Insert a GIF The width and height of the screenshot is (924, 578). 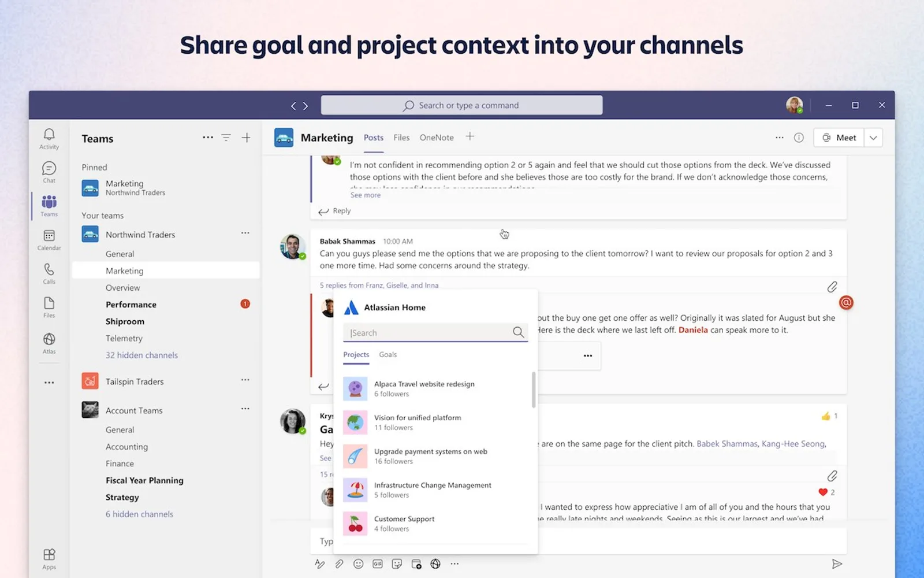[x=378, y=564]
